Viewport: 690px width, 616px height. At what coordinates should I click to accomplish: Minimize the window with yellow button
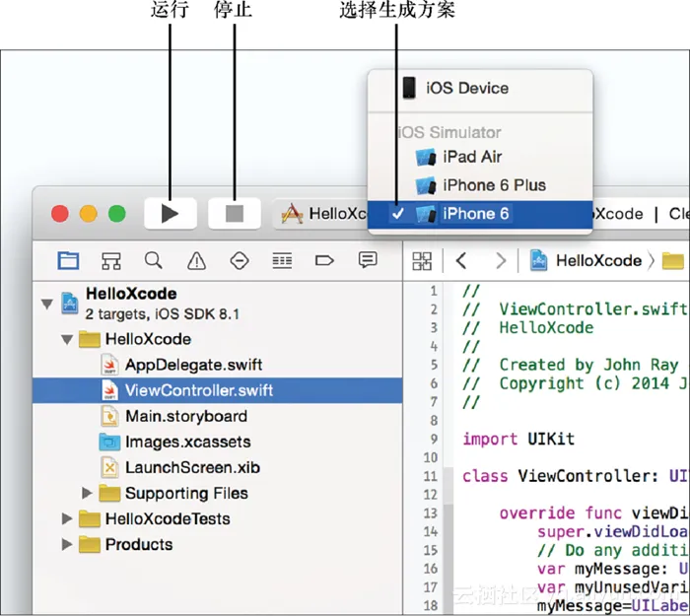coord(88,214)
